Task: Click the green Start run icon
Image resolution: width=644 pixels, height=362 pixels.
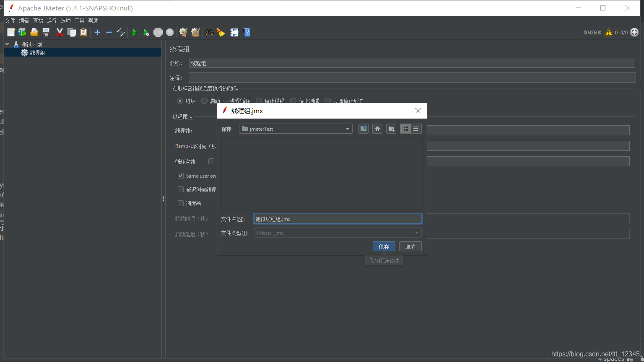Action: (135, 32)
